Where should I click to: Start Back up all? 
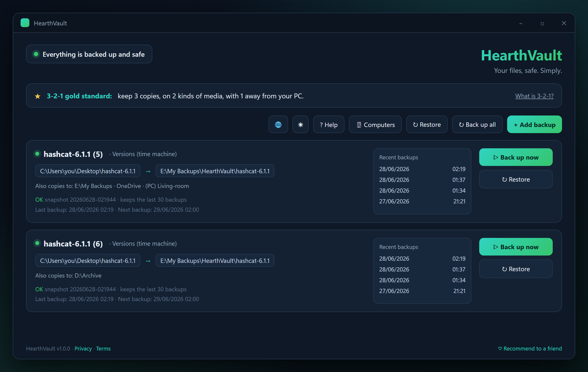click(x=477, y=124)
